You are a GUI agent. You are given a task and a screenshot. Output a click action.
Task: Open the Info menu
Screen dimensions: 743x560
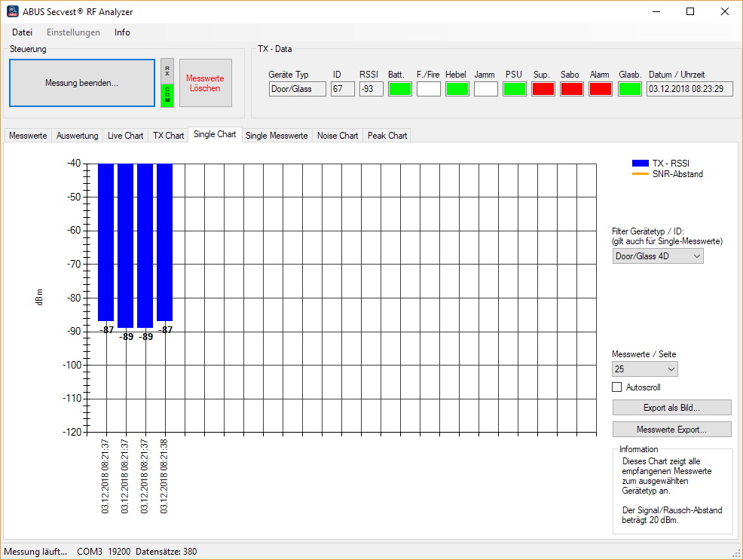coord(122,32)
